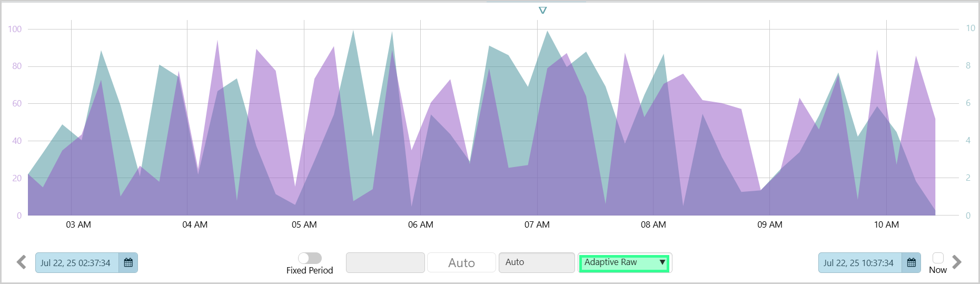980x284 pixels.
Task: Click the 100 label on left axis
Action: coord(15,29)
